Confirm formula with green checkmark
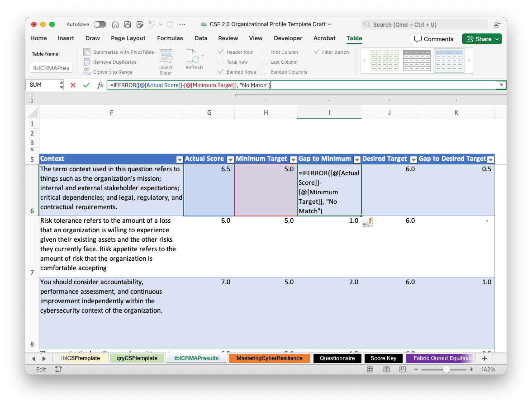532x408 pixels. (x=86, y=85)
